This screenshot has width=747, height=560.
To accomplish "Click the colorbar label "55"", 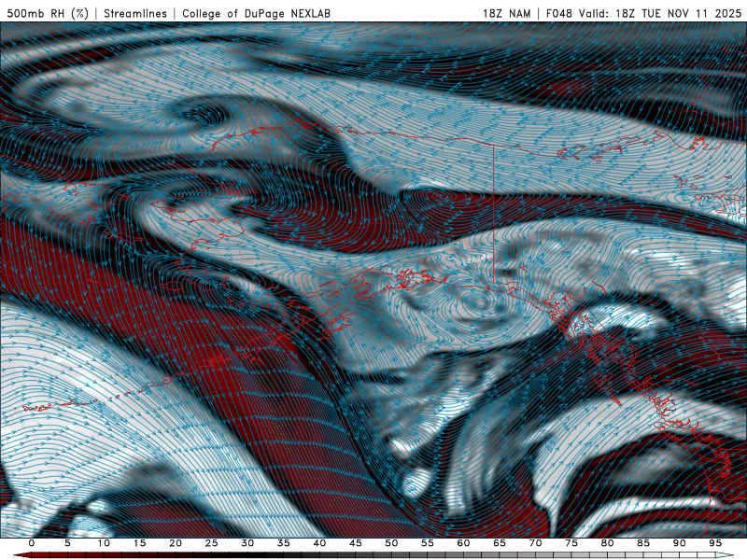I will coord(428,543).
